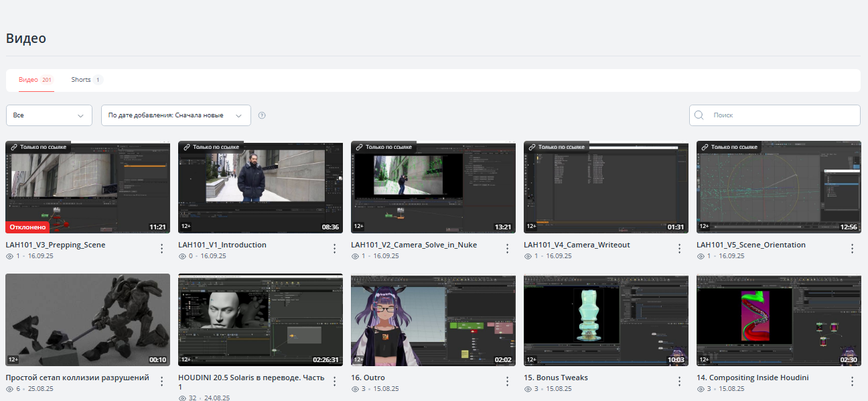Click the help question mark icon beside sorting
The width and height of the screenshot is (868, 401).
point(262,115)
